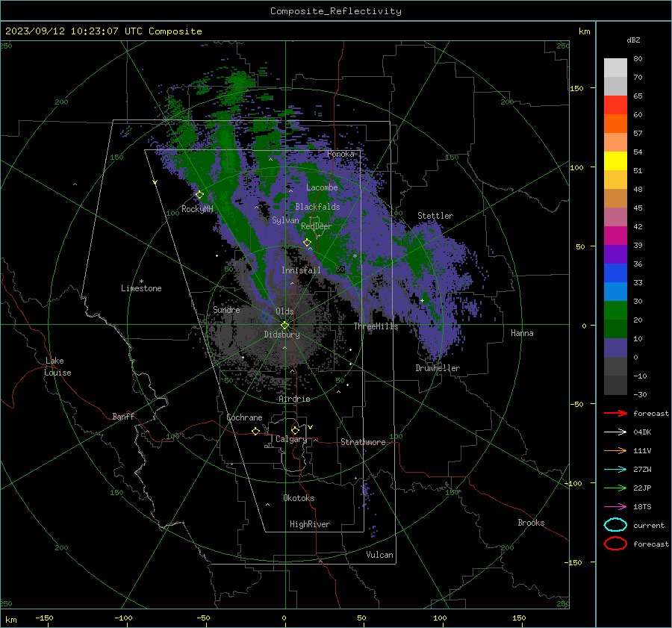Click the yellow diamond marker near RockyMH
The height and width of the screenshot is (628, 672).
click(x=199, y=195)
